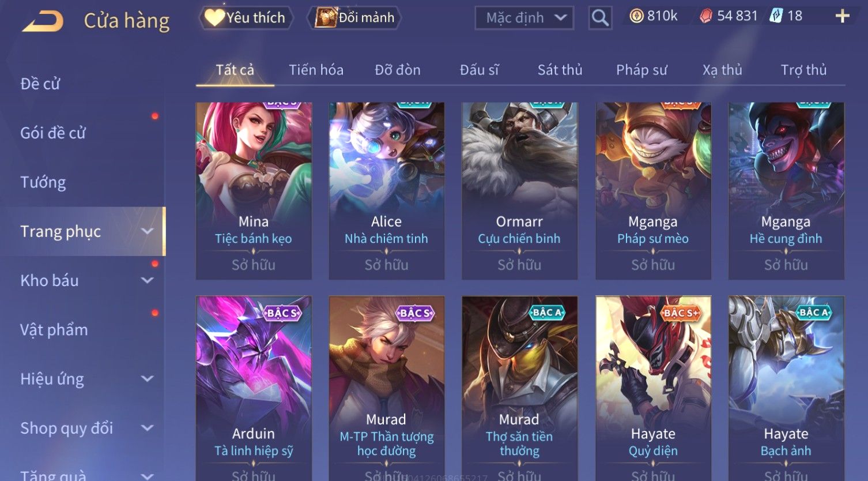Viewport: 868px width, 481px height.
Task: Open Gói đề cử sidebar item
Action: pos(53,133)
